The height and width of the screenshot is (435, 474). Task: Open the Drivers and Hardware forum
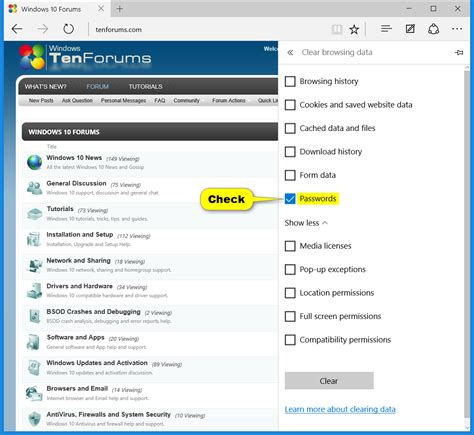coord(79,286)
